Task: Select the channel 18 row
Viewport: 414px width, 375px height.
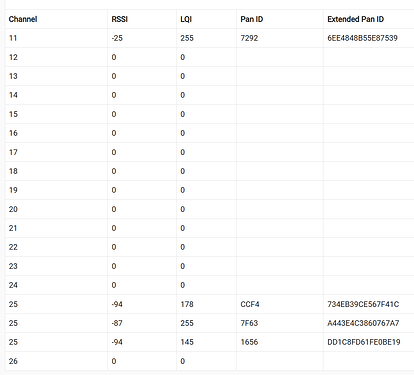Action: tap(209, 171)
